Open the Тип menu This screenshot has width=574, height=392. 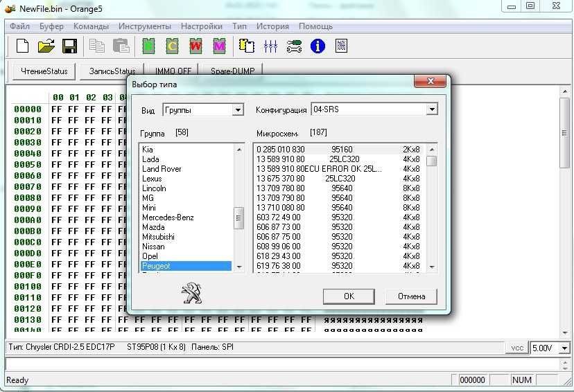[x=239, y=26]
